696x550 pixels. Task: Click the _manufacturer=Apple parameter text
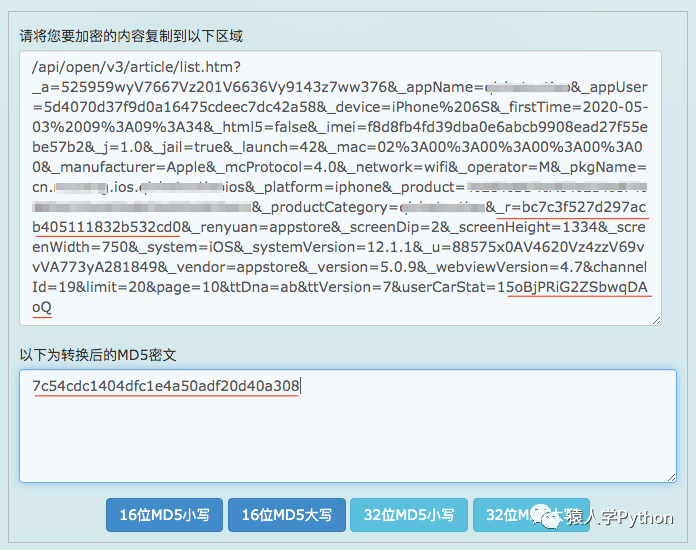coord(134,167)
